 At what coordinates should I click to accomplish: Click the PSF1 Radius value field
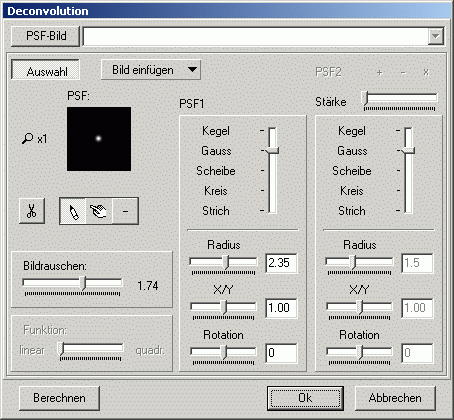(x=281, y=263)
